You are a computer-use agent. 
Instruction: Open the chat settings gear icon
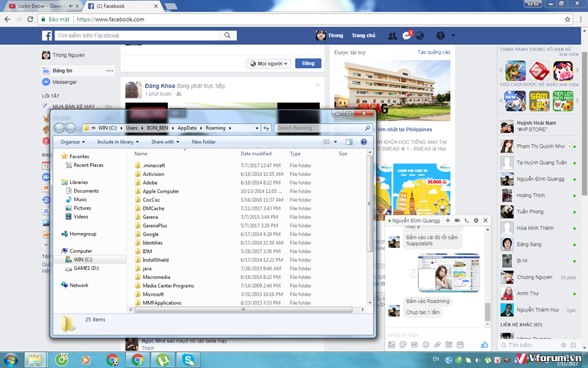(476, 220)
